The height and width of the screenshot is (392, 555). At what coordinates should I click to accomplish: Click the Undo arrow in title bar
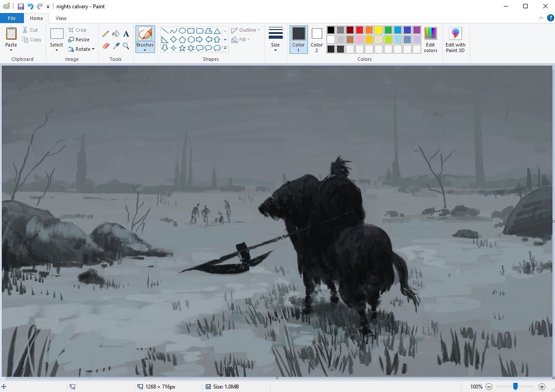(x=30, y=7)
